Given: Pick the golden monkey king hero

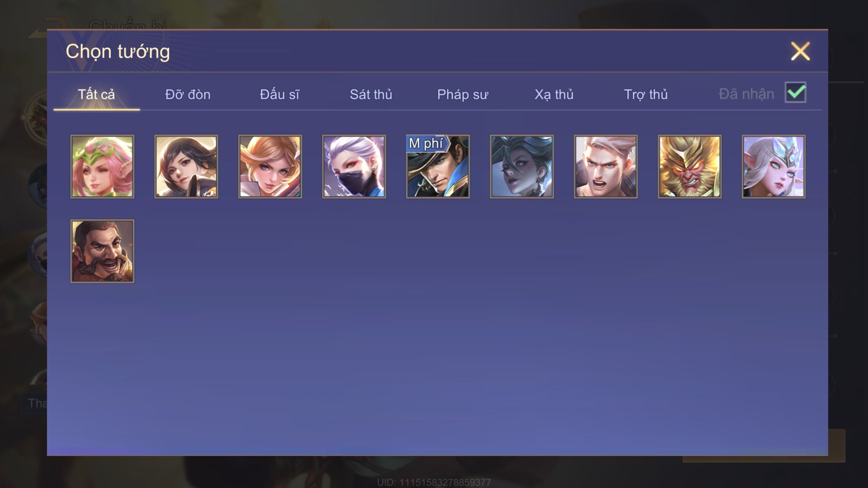Looking at the screenshot, I should [690, 167].
